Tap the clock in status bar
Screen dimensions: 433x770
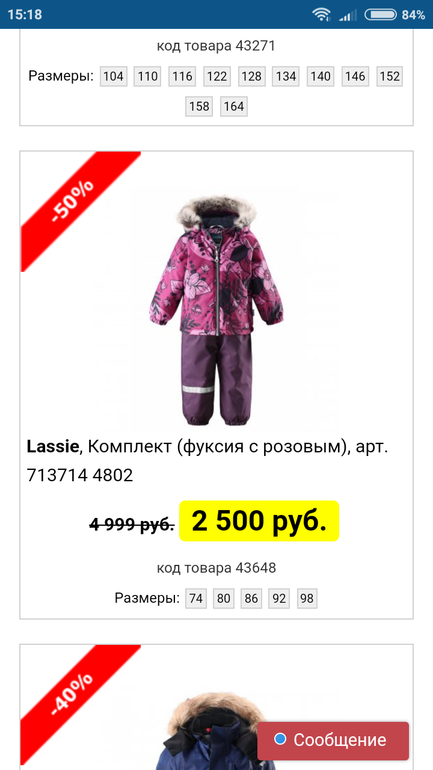[x=25, y=15]
